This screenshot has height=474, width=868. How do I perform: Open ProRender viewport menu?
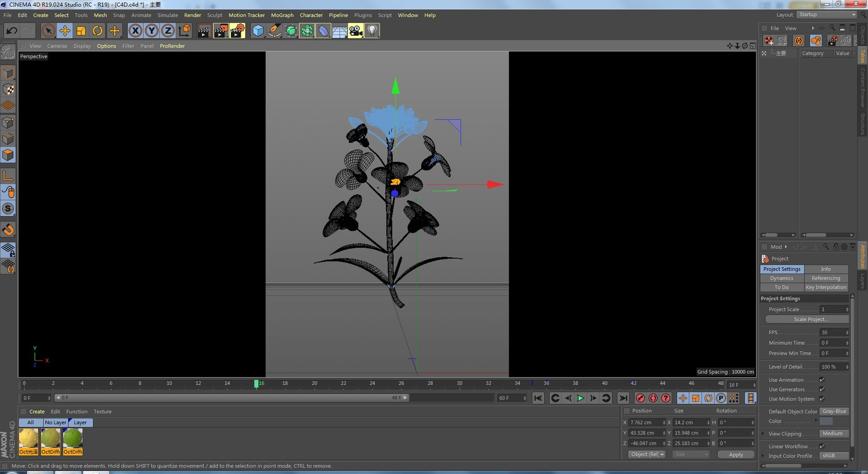click(172, 46)
